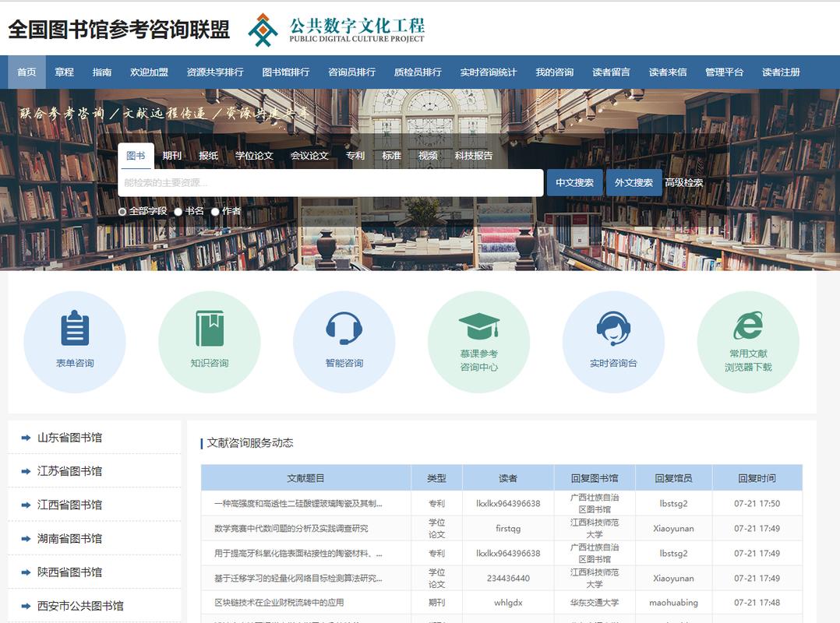Viewport: 840px width, 623px height.
Task: Click the 华东交通大学 library cell
Action: pos(595,603)
